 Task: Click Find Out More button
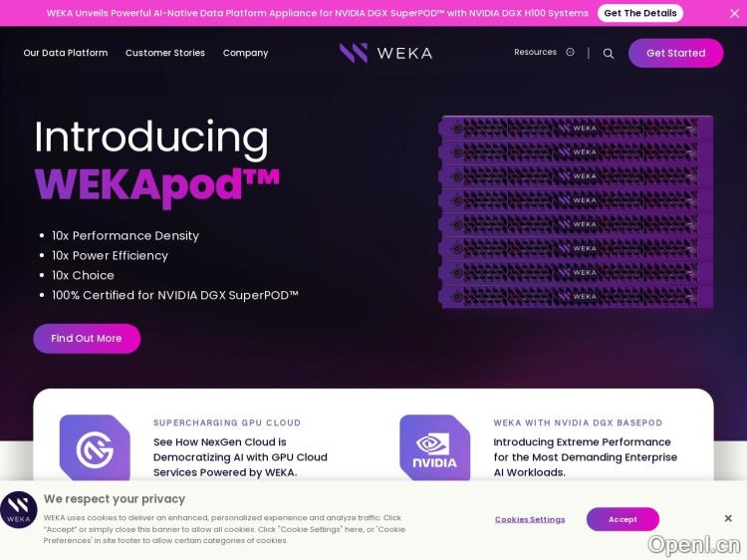[87, 339]
